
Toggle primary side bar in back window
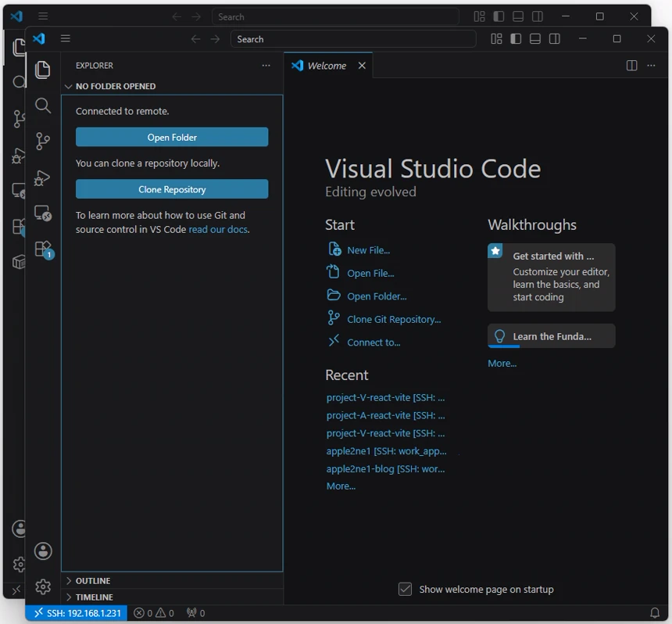coord(499,16)
